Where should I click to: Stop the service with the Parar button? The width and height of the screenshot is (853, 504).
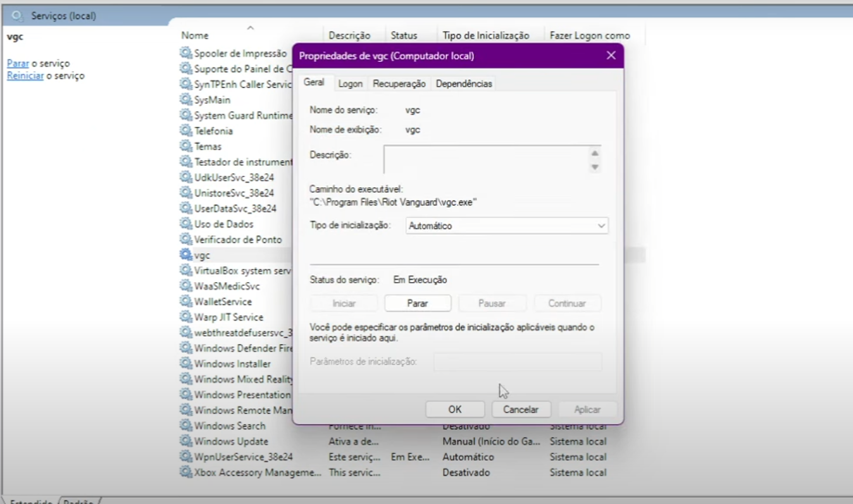coord(418,304)
